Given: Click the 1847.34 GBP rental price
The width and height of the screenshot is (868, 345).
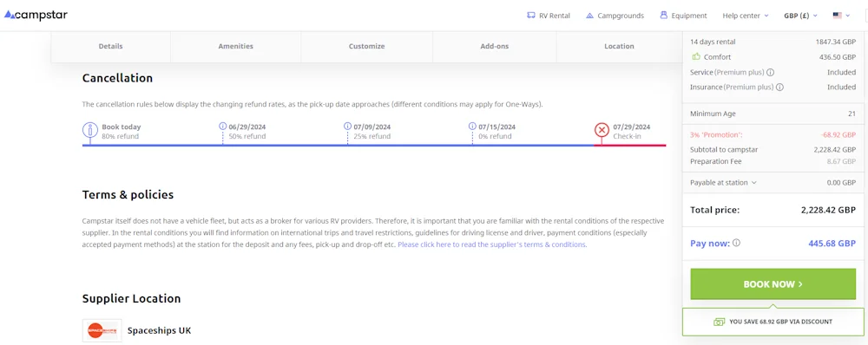Looking at the screenshot, I should pyautogui.click(x=835, y=42).
